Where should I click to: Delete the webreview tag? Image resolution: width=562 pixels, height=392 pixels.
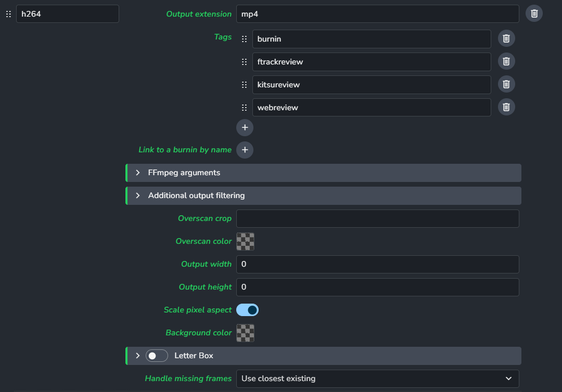tap(506, 107)
